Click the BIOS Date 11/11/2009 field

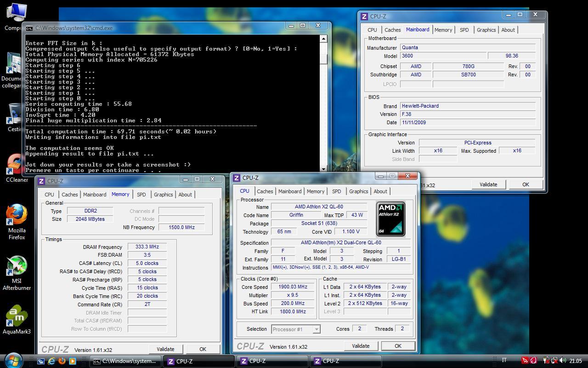click(468, 122)
